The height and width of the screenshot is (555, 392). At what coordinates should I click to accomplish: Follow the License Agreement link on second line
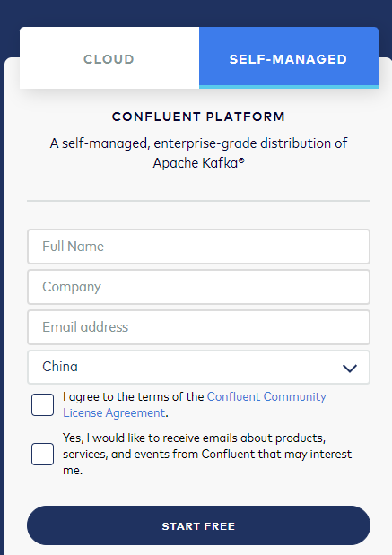tap(114, 413)
